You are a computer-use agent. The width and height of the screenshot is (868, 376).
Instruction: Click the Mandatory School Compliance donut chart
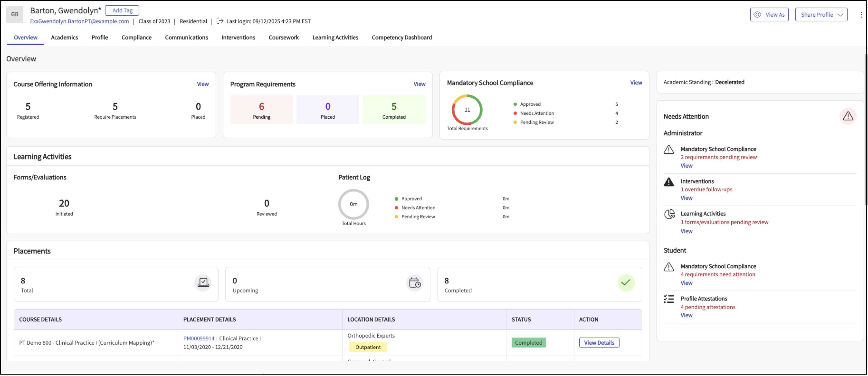(467, 110)
